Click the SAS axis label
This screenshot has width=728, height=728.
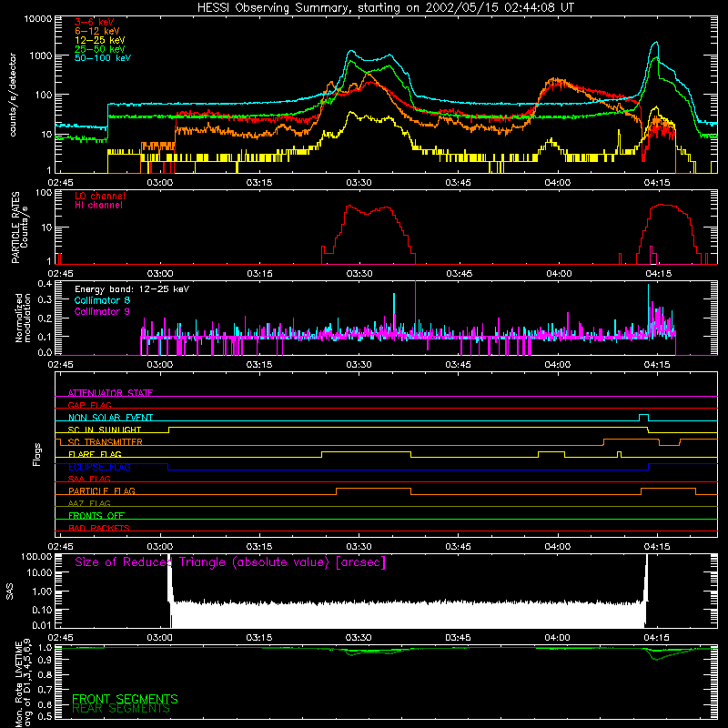coord(9,591)
